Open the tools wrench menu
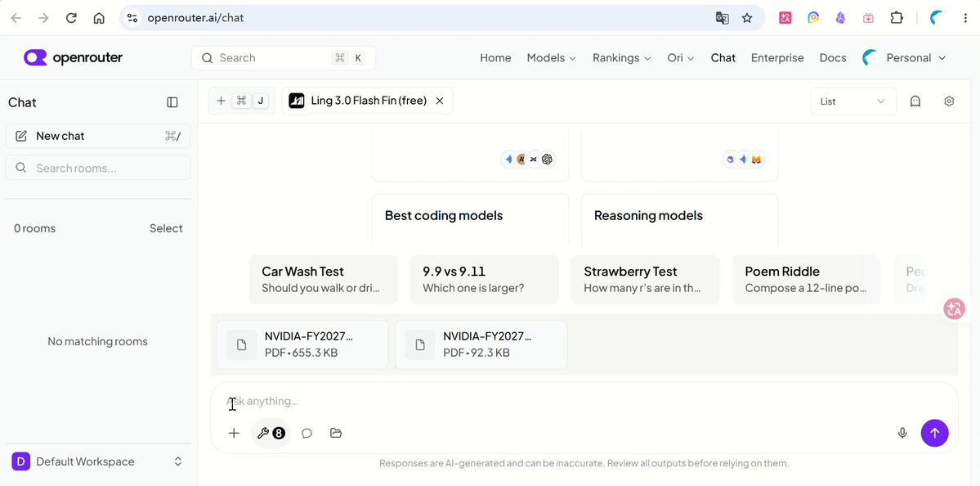Image resolution: width=980 pixels, height=486 pixels. point(271,433)
